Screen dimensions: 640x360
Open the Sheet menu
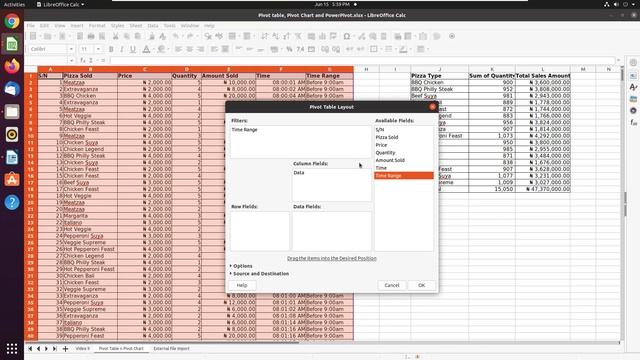(136, 26)
